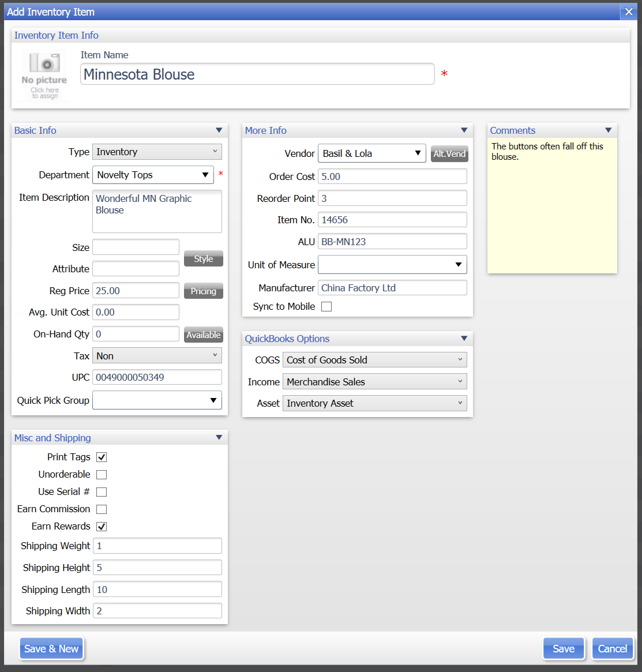Click the Misc and Shipping panel title

[52, 438]
